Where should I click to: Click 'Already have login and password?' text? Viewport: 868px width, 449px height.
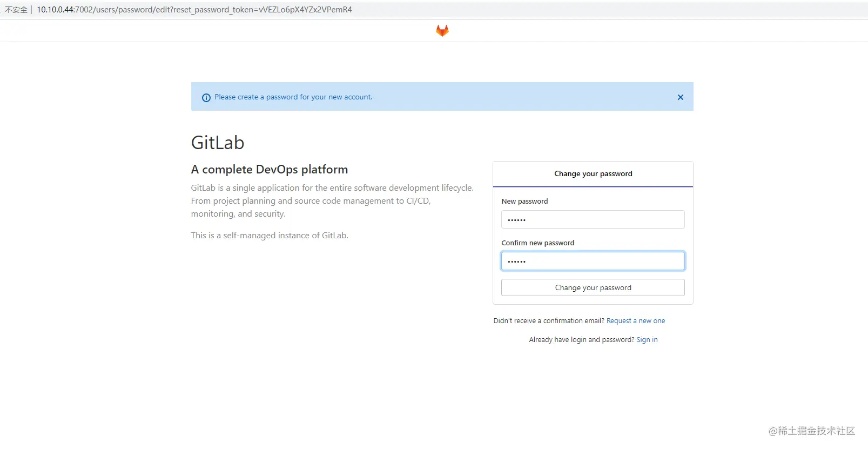[x=582, y=340]
